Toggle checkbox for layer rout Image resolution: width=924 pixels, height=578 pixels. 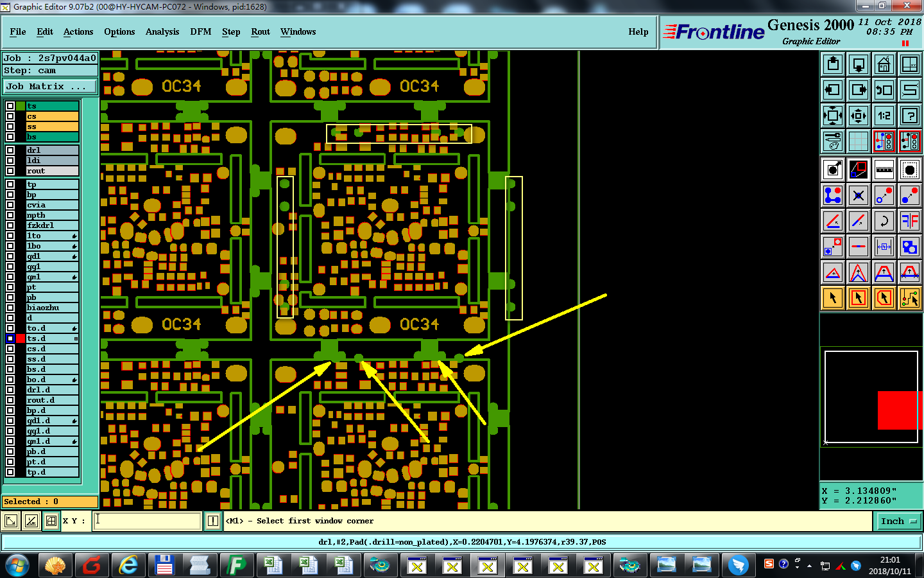10,171
